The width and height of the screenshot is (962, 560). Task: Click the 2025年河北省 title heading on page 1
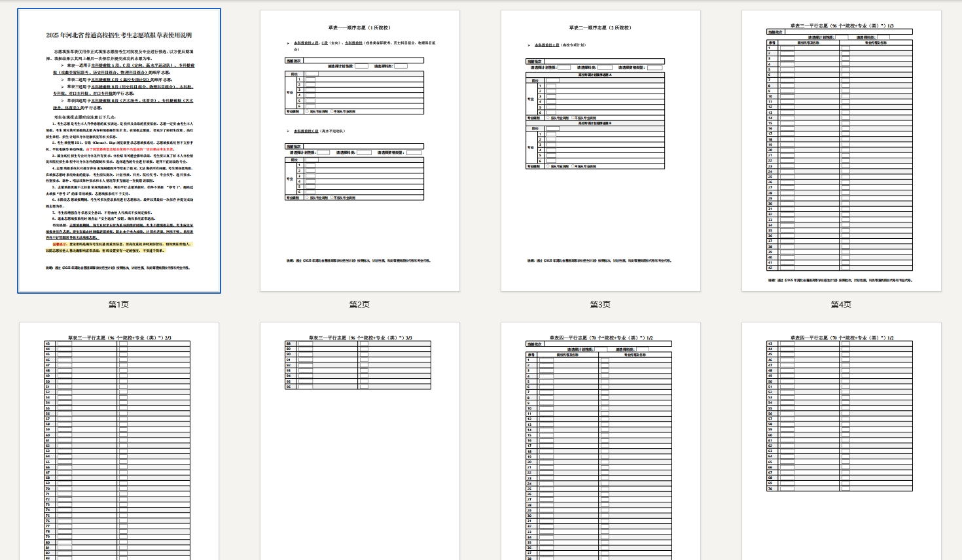click(119, 35)
